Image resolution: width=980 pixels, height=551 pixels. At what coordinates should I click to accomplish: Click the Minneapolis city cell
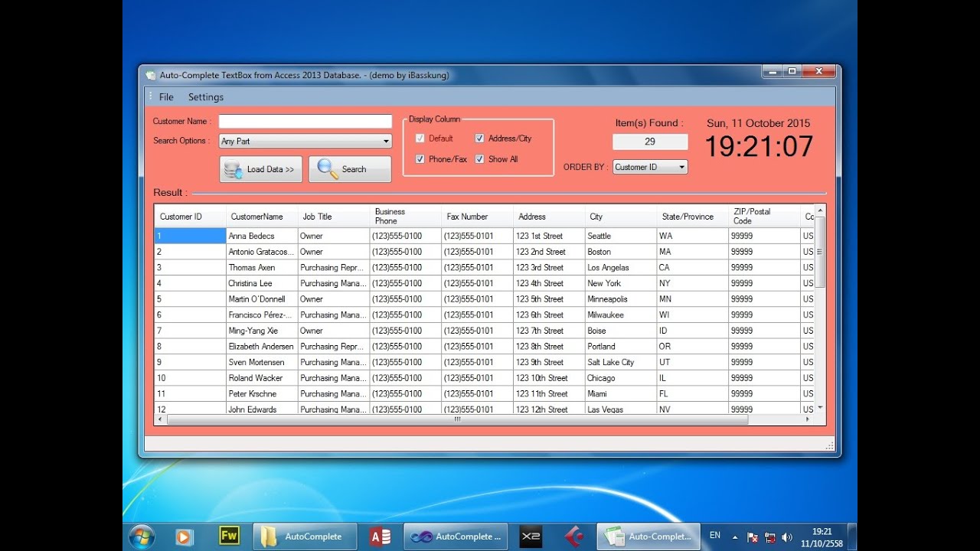tap(621, 299)
